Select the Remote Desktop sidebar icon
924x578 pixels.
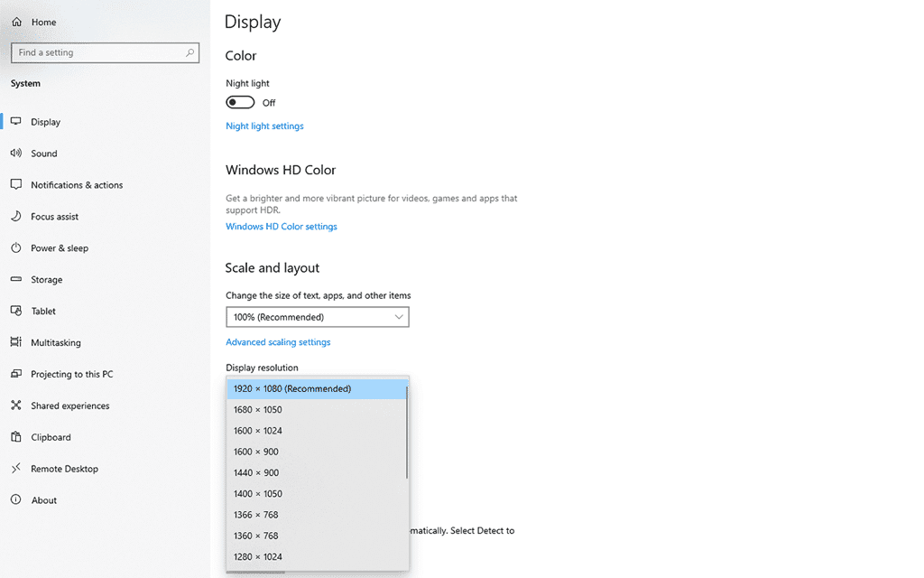(17, 468)
